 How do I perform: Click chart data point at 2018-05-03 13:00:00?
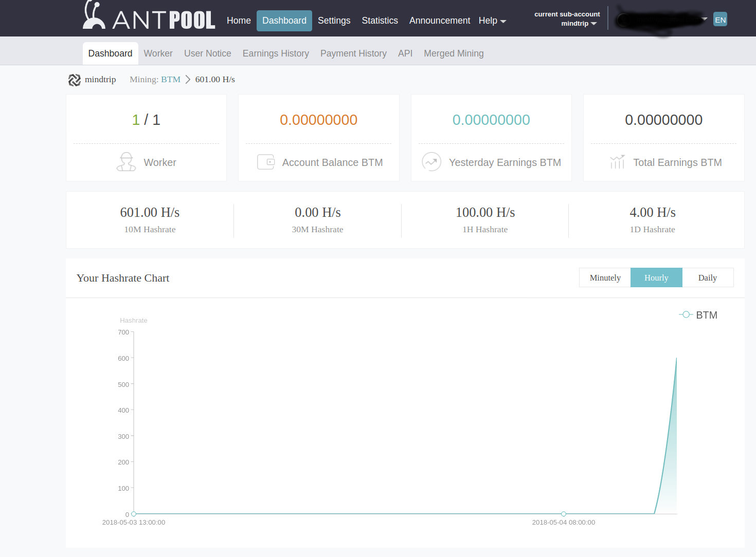(x=134, y=514)
